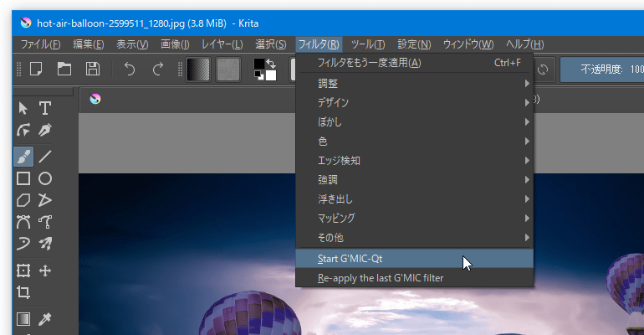Save the document floppy icon

[92, 69]
